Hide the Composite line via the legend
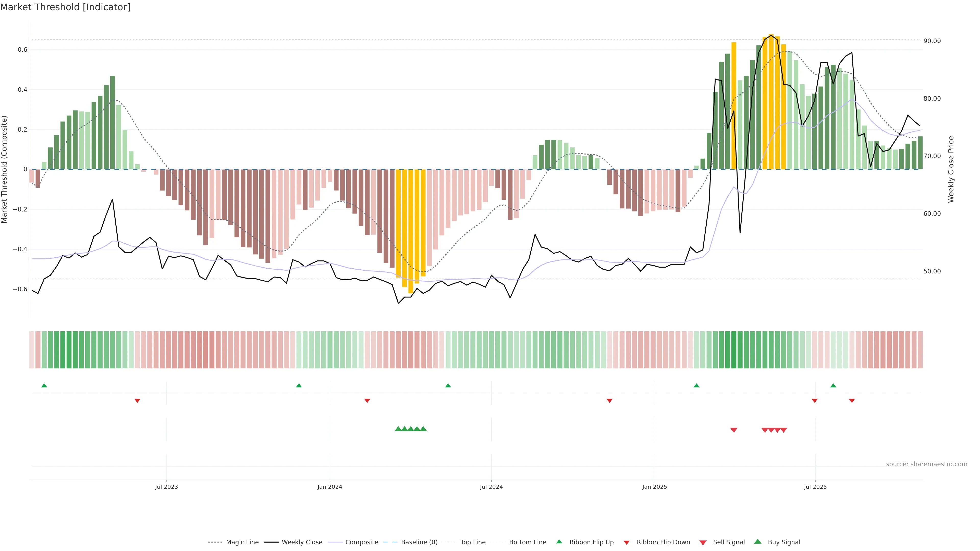The width and height of the screenshot is (980, 551). 361,542
